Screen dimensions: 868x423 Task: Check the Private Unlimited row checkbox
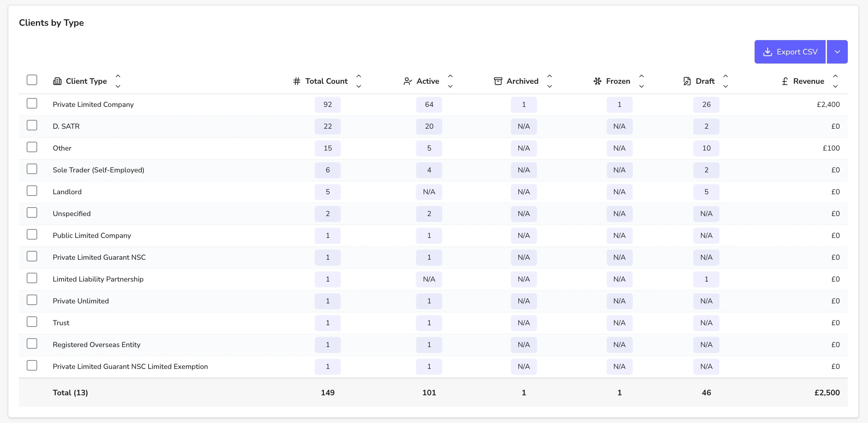32,300
